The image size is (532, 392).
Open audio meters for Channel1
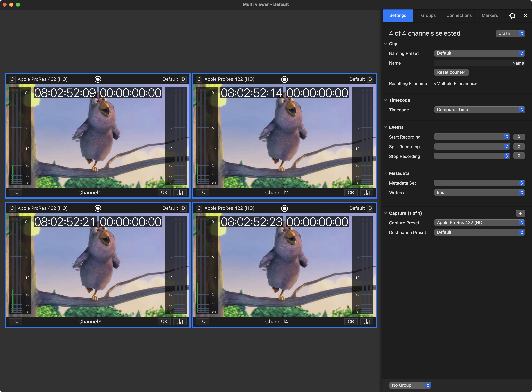pos(180,193)
